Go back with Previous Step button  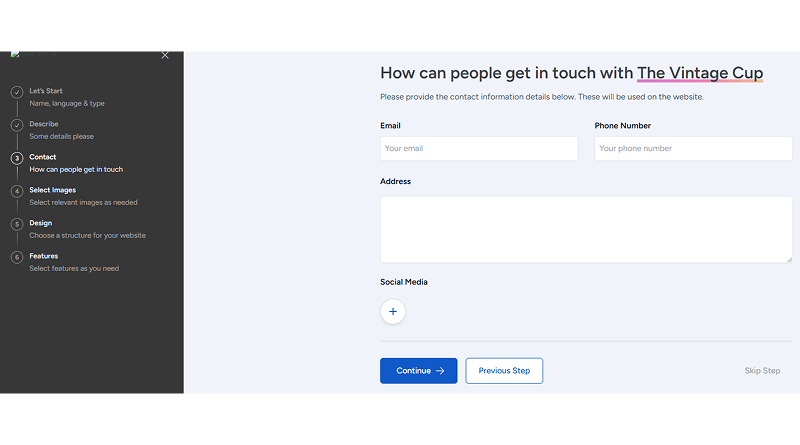(504, 371)
